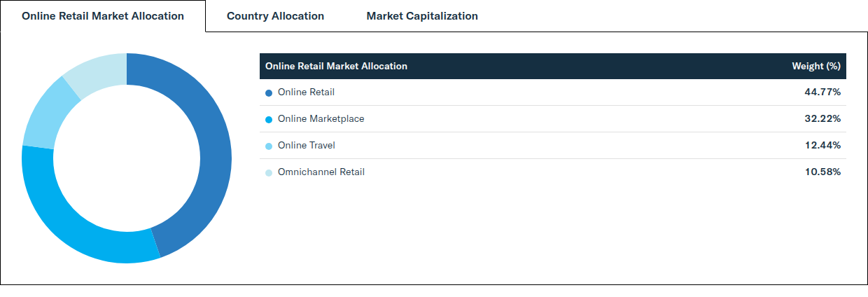This screenshot has height=297, width=868.
Task: Click the Online Marketplace legend dot
Action: click(x=269, y=119)
